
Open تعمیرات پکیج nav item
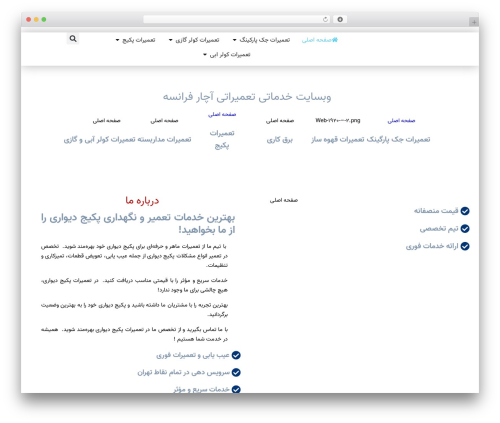(139, 40)
